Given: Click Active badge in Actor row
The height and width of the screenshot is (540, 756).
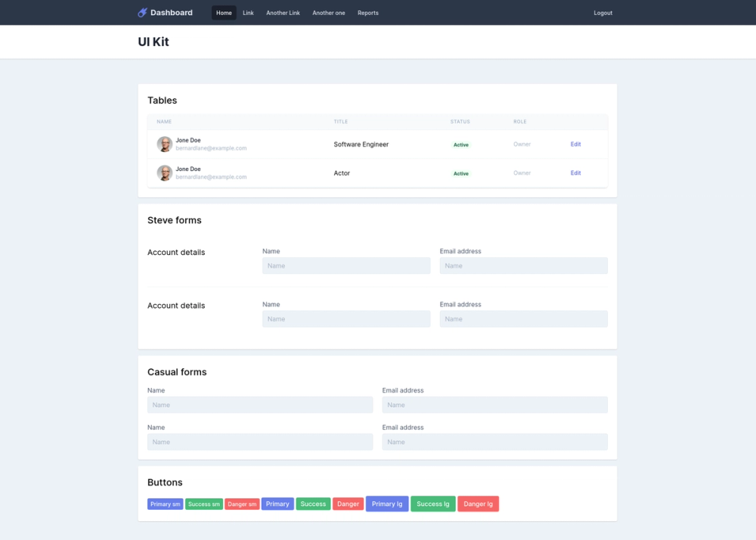Looking at the screenshot, I should click(x=461, y=174).
